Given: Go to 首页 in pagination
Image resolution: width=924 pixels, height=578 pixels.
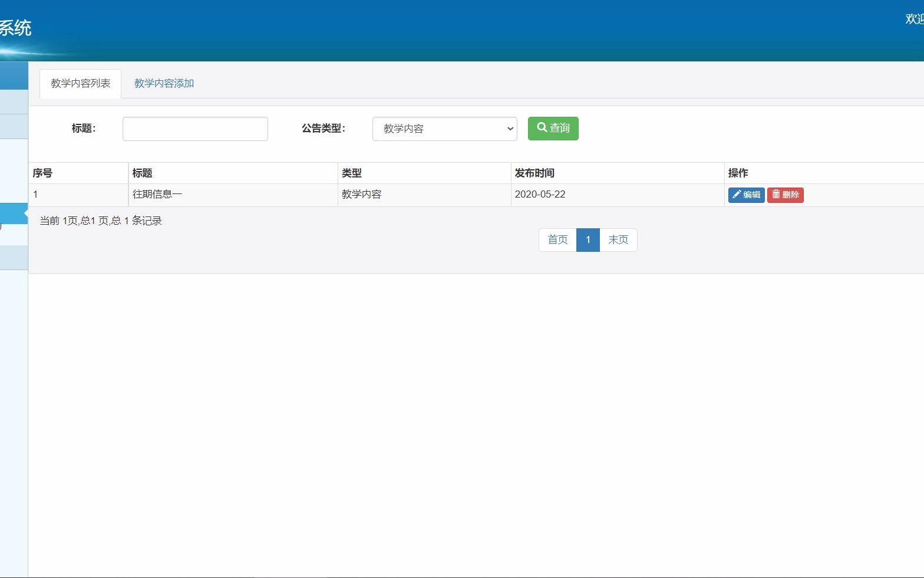Looking at the screenshot, I should [557, 240].
